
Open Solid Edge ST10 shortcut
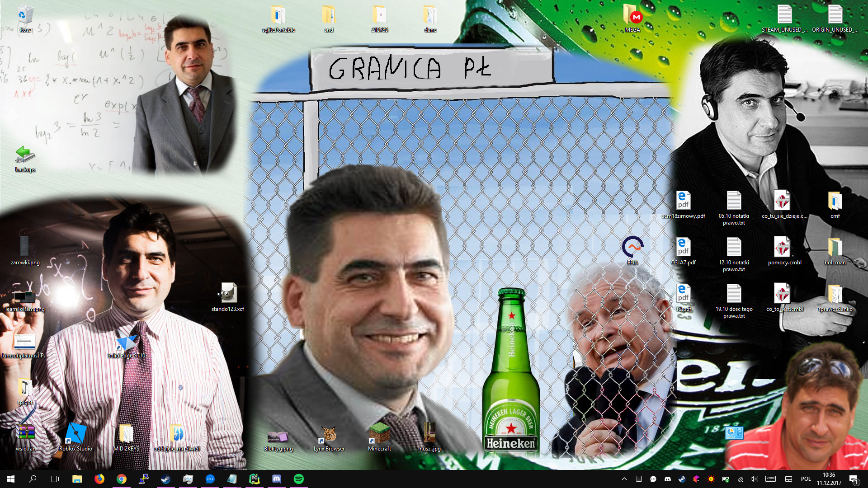pos(126,343)
